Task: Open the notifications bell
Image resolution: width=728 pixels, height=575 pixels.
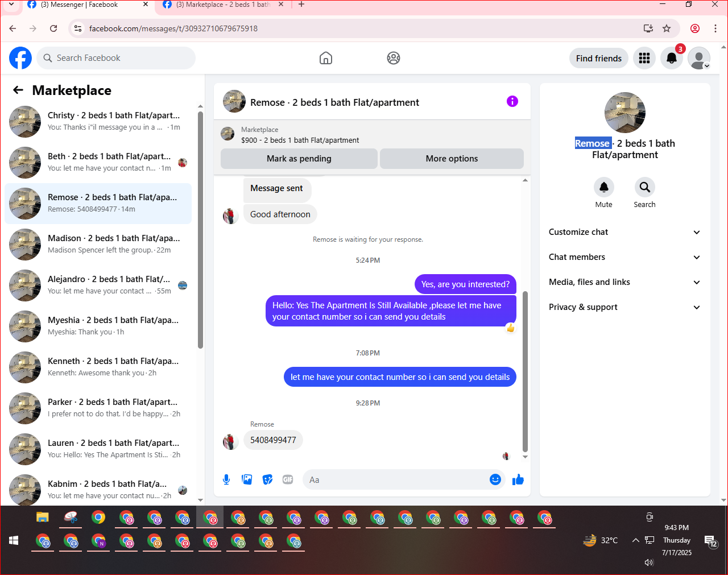Action: [x=672, y=58]
